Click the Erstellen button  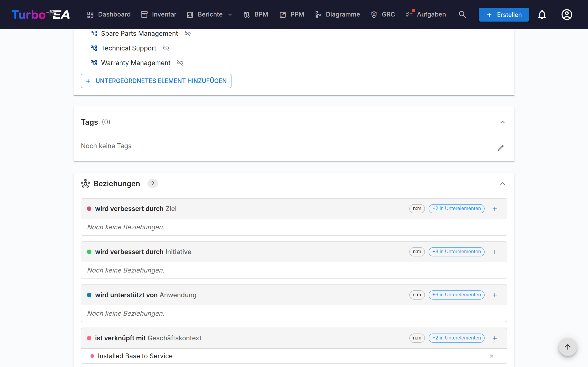(504, 15)
